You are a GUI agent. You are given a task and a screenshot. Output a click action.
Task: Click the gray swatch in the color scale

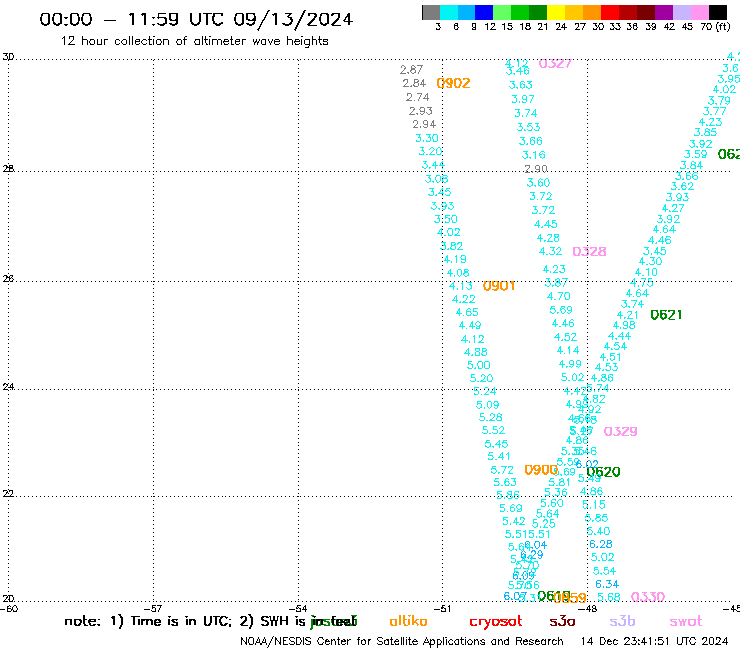(x=431, y=12)
